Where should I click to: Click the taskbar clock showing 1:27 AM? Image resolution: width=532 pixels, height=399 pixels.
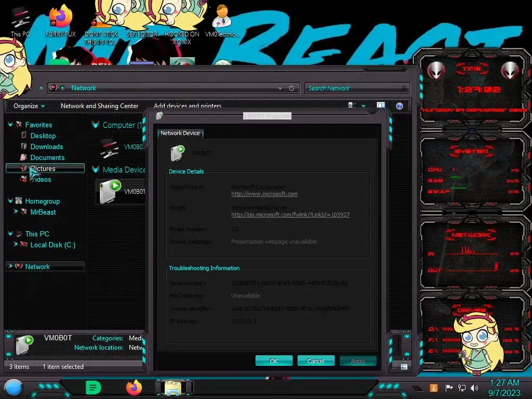pyautogui.click(x=504, y=388)
